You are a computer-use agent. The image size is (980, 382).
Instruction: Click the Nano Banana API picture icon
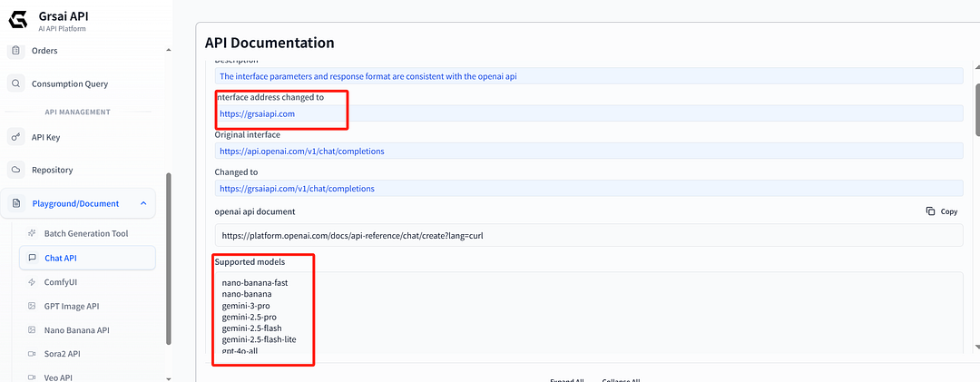point(32,329)
